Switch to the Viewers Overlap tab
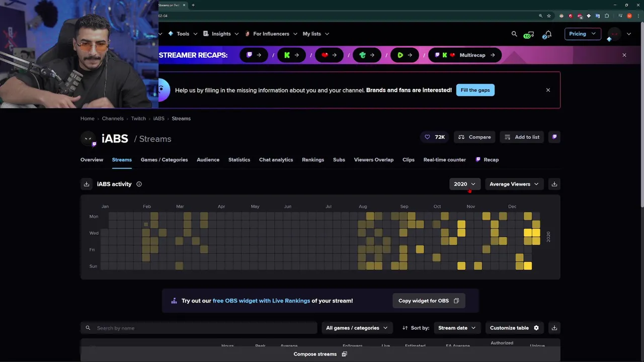This screenshot has height=362, width=644. [x=374, y=160]
